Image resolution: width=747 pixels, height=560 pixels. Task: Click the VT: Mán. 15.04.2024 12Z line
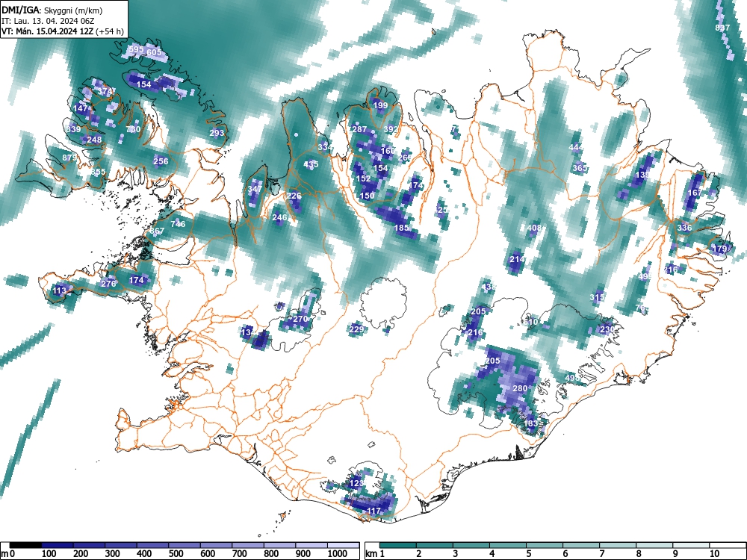point(63,31)
